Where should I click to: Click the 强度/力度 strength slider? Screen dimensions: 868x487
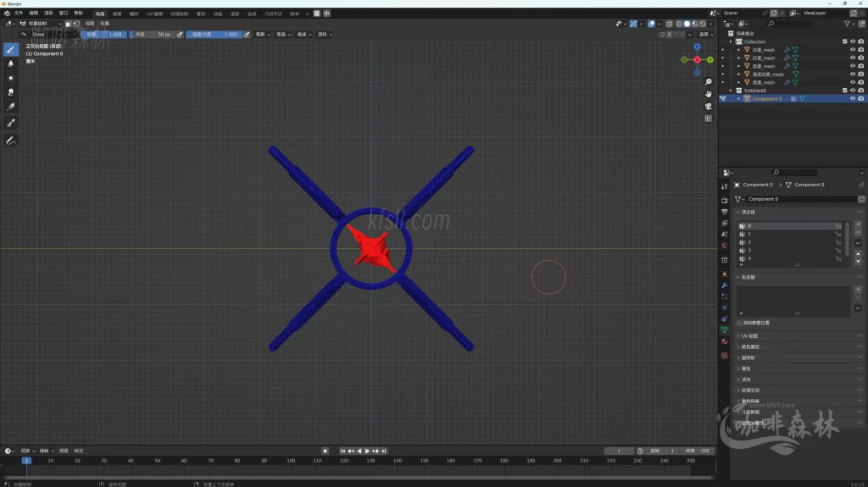coord(214,35)
